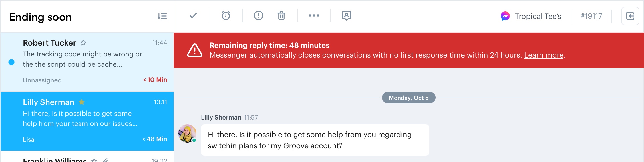Viewport: 644px width, 162px height.
Task: Star Franklin Williams' conversation
Action: tap(94, 160)
